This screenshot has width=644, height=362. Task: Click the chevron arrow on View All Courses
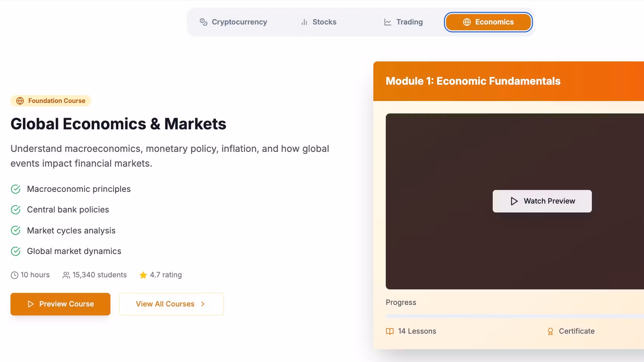click(203, 304)
